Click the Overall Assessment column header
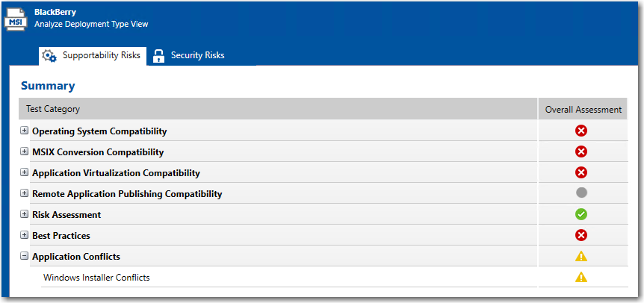The image size is (644, 303). [583, 109]
